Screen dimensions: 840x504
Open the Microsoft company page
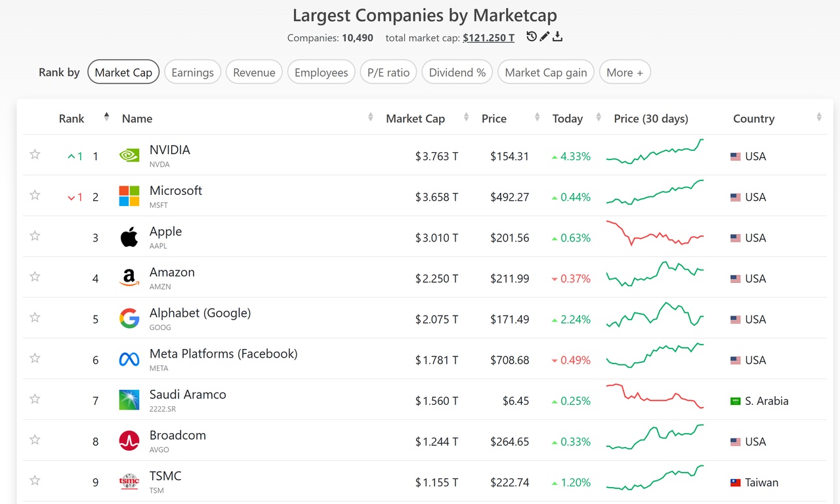coord(176,190)
